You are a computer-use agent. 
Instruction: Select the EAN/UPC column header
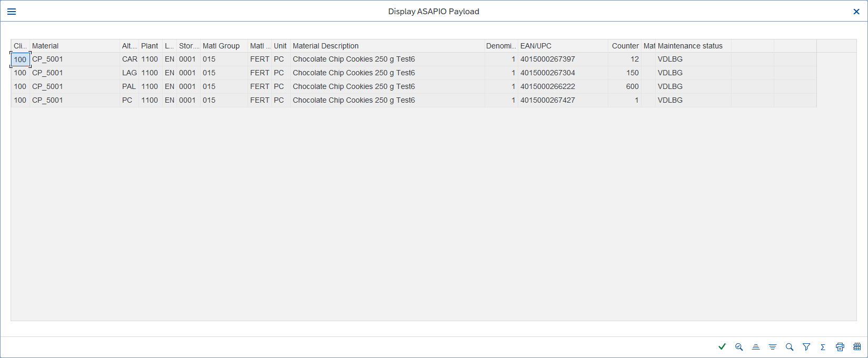coord(563,46)
